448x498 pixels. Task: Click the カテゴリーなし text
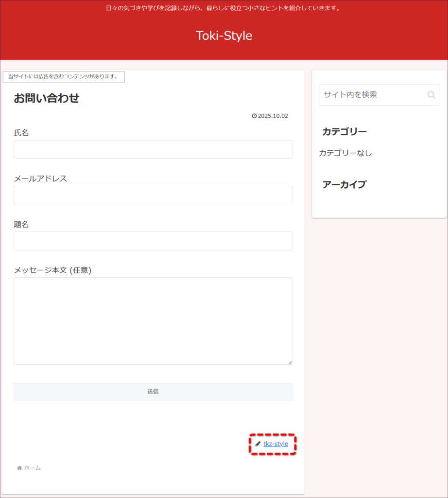point(345,153)
